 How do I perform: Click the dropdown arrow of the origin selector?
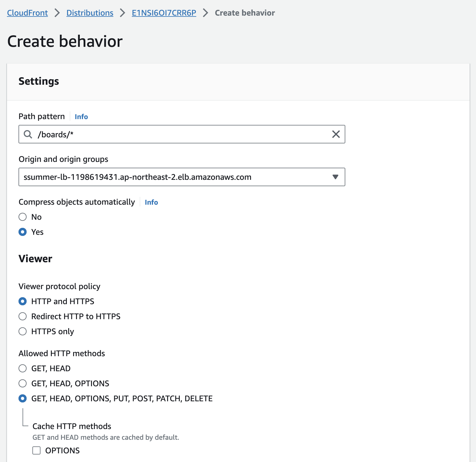click(x=335, y=177)
